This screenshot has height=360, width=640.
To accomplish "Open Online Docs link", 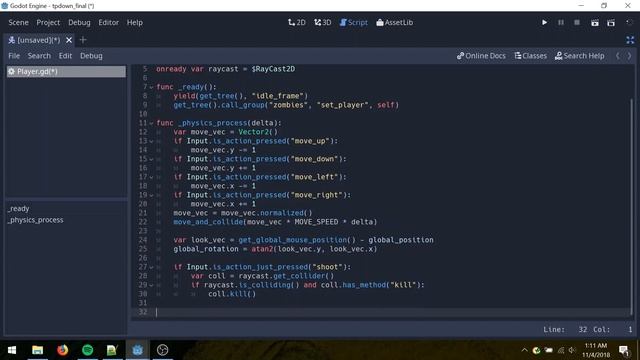I will pyautogui.click(x=481, y=56).
